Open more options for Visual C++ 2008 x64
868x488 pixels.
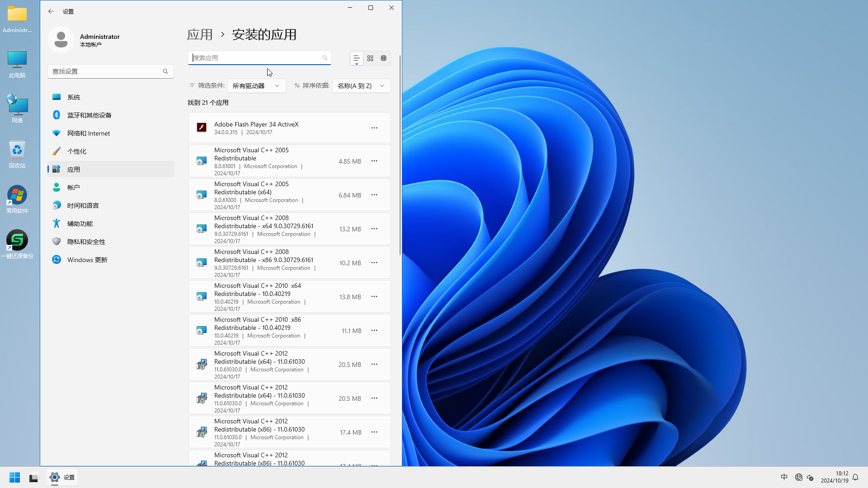coord(374,229)
